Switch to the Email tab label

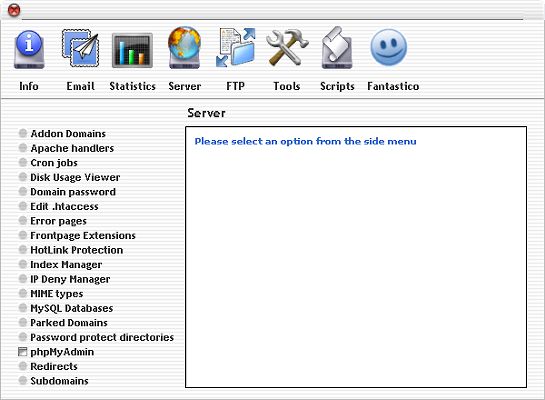(x=81, y=86)
